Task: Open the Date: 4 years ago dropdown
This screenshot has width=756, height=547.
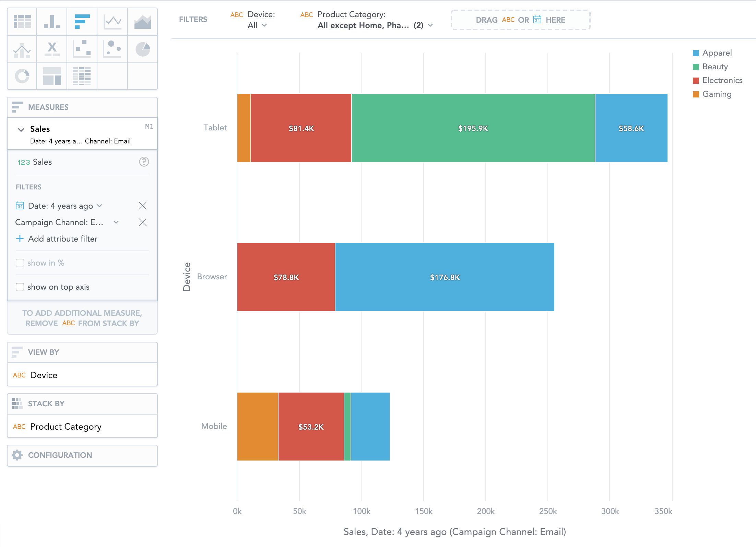Action: click(x=65, y=206)
